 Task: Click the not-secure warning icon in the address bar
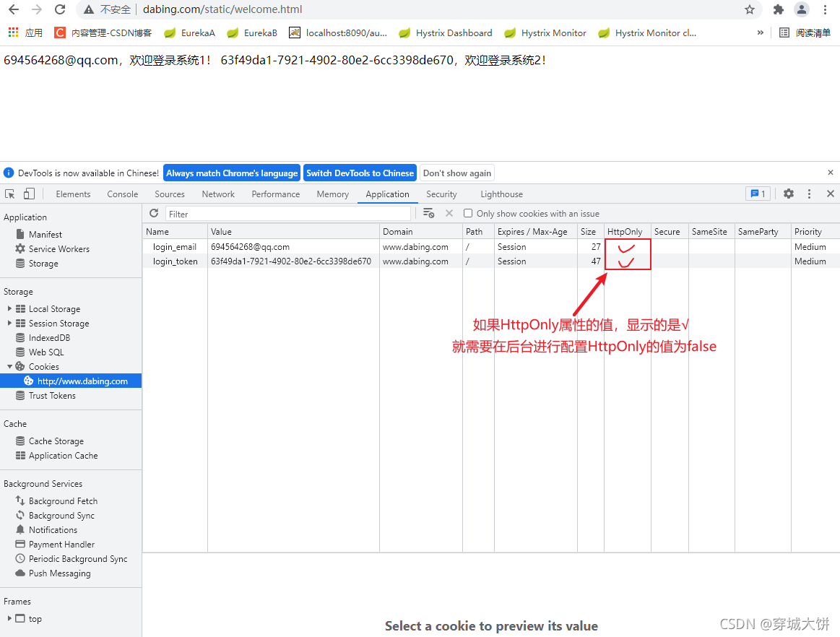89,9
